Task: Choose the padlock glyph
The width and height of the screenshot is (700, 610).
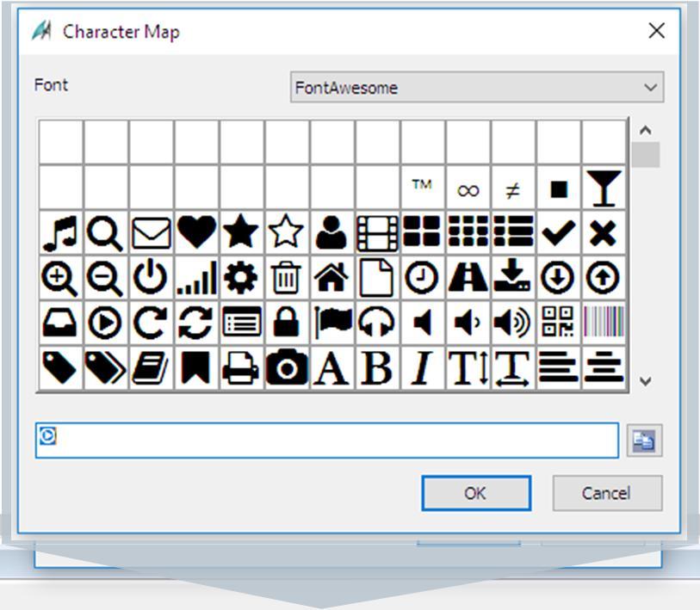Action: tap(287, 323)
